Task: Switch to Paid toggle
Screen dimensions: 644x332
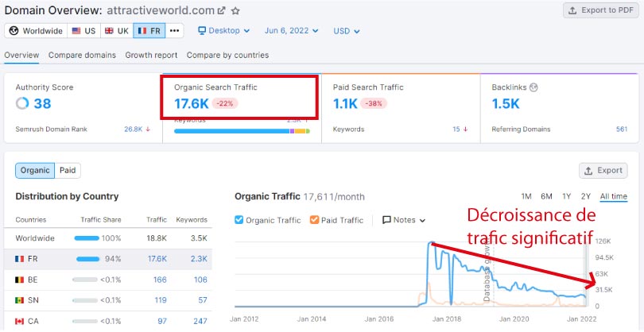Action: tap(68, 170)
